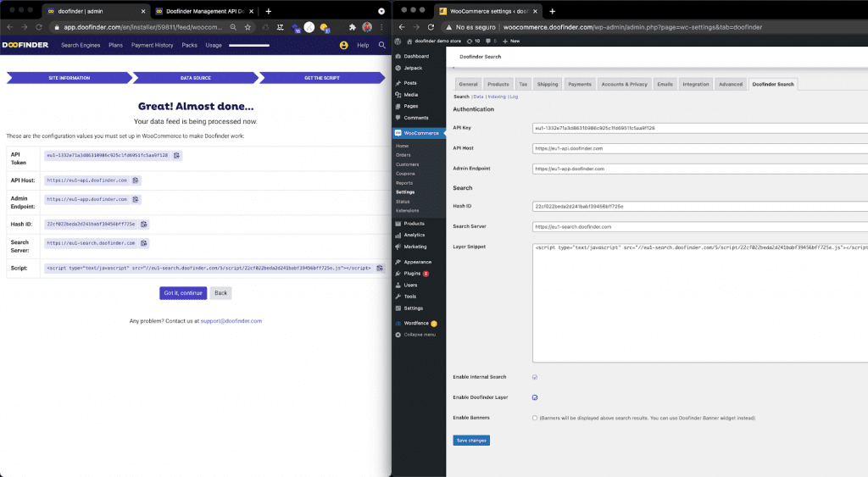Switch to the Shipping settings tab
The image size is (868, 477).
(548, 85)
